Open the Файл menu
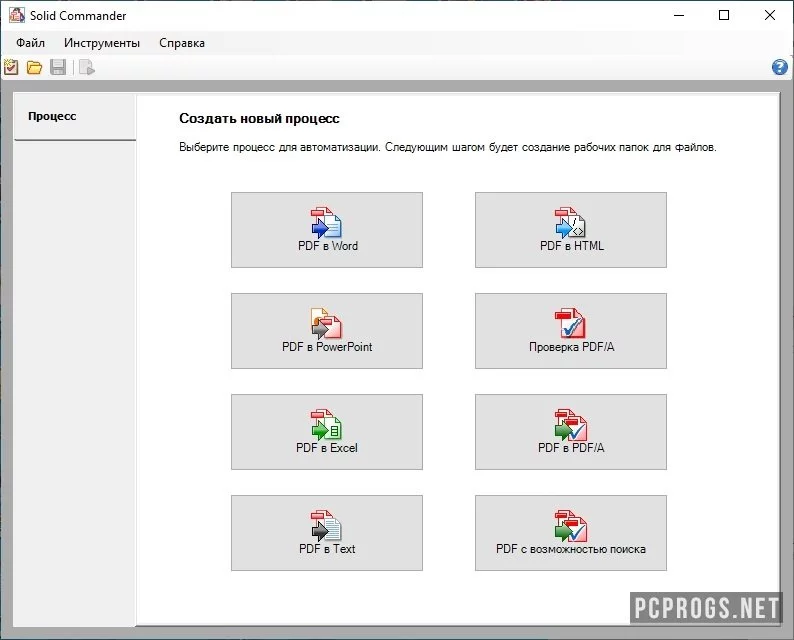The height and width of the screenshot is (640, 794). click(x=30, y=43)
